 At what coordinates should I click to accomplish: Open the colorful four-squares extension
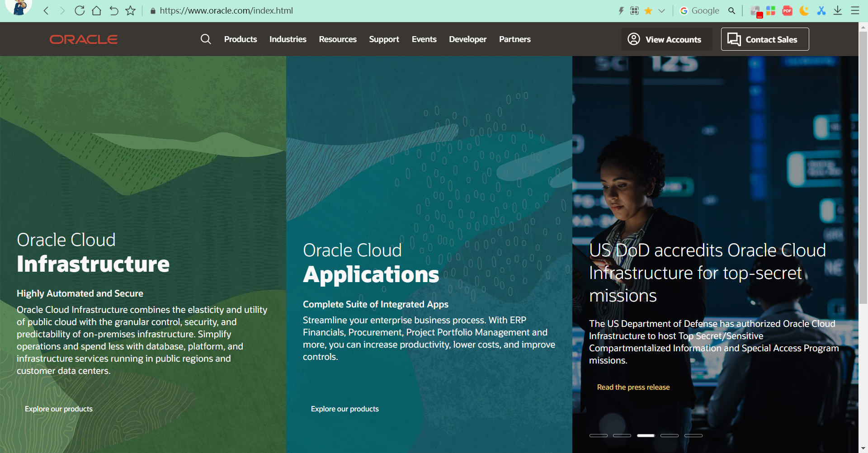coord(771,10)
